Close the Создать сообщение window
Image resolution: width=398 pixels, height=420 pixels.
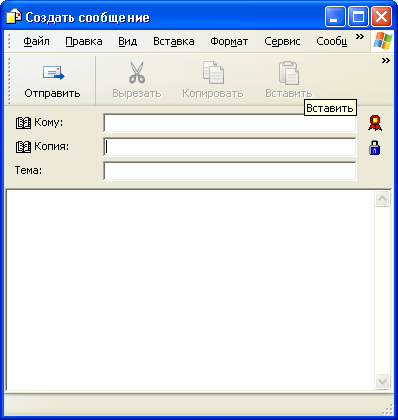381,17
